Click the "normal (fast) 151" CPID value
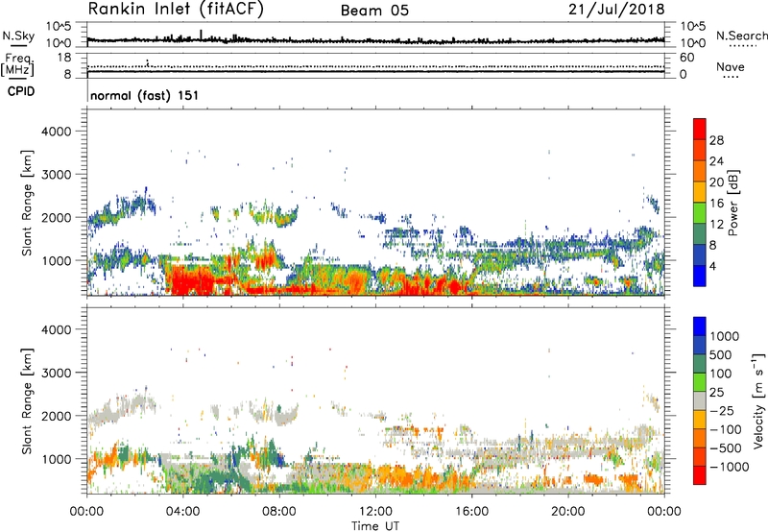The image size is (768, 532). pos(145,95)
